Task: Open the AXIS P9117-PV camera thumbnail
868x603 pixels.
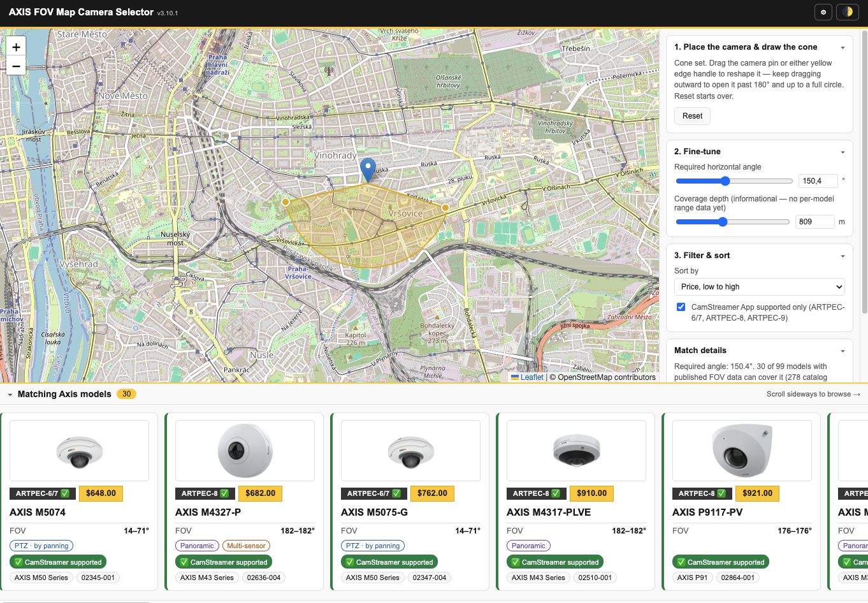Action: [742, 451]
